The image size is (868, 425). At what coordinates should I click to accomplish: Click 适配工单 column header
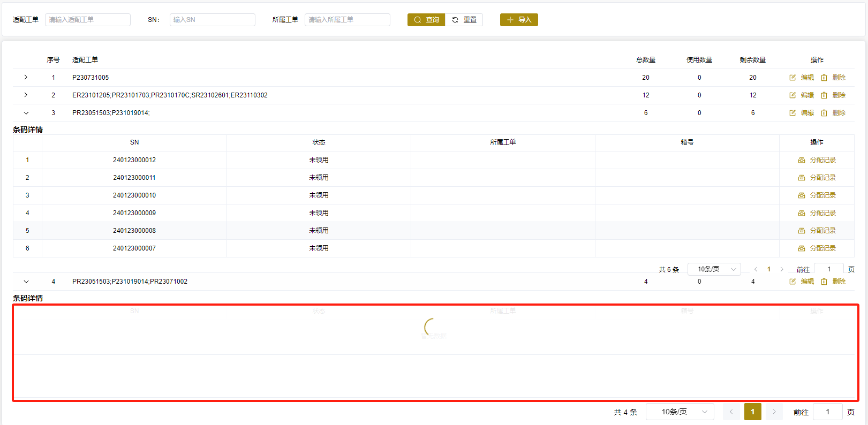85,60
